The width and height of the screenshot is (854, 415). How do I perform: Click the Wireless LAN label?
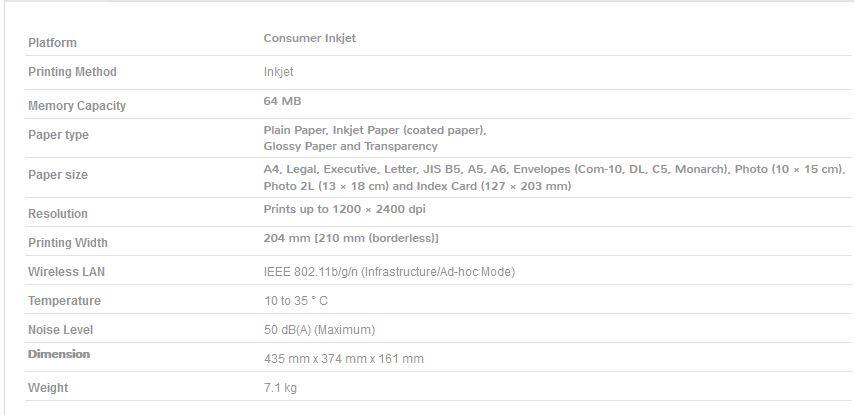point(66,271)
